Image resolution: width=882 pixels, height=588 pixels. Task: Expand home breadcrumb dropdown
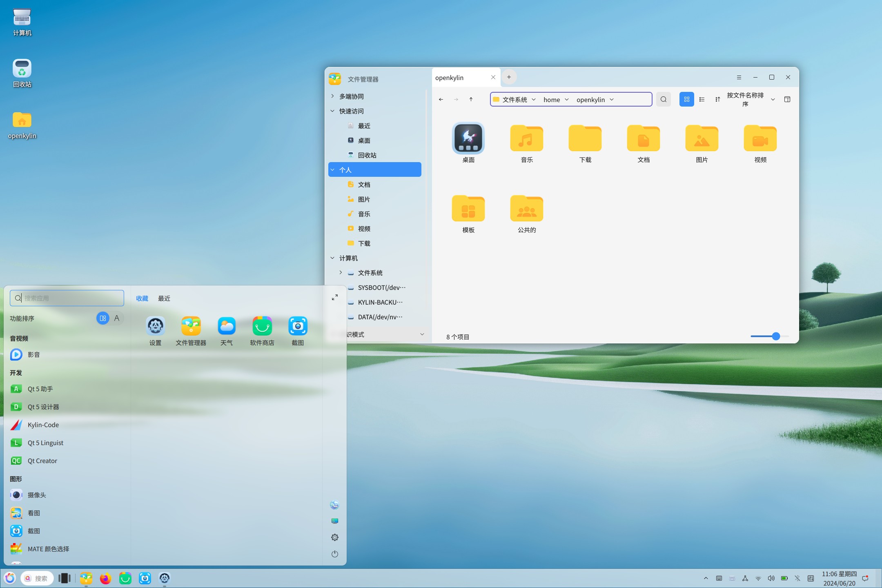click(567, 99)
